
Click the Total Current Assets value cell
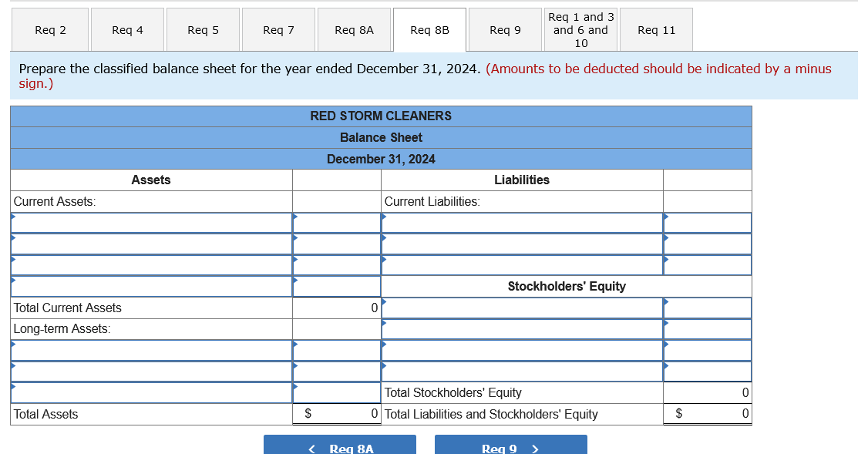click(x=336, y=308)
